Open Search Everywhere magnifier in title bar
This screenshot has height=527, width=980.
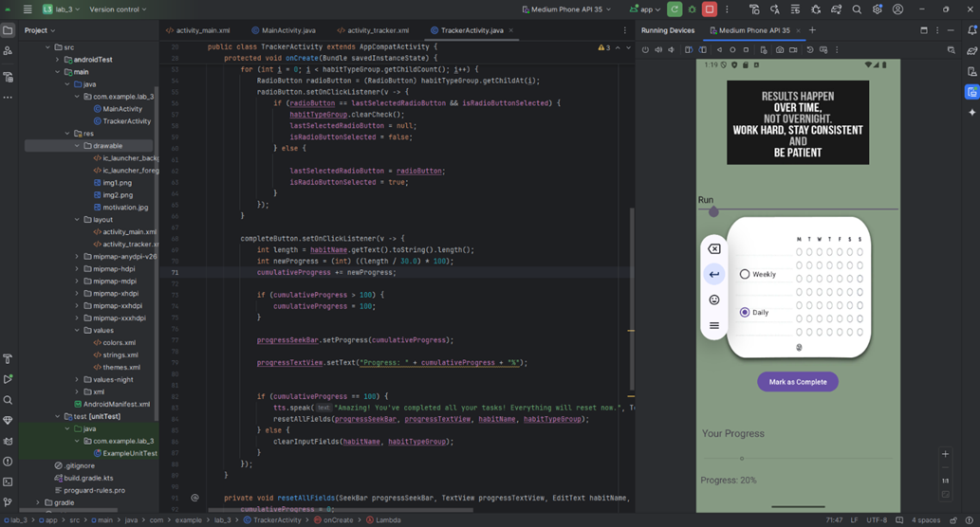[857, 9]
